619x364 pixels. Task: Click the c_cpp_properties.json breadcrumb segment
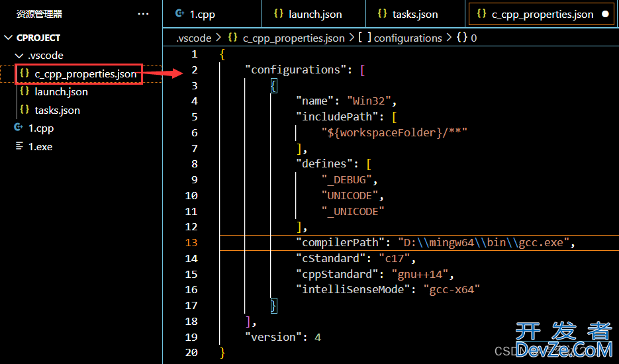click(294, 38)
